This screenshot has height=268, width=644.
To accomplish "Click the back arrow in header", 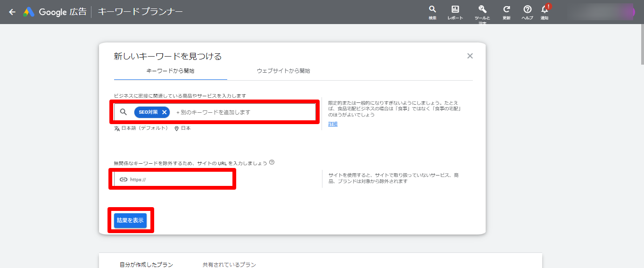I will click(12, 12).
